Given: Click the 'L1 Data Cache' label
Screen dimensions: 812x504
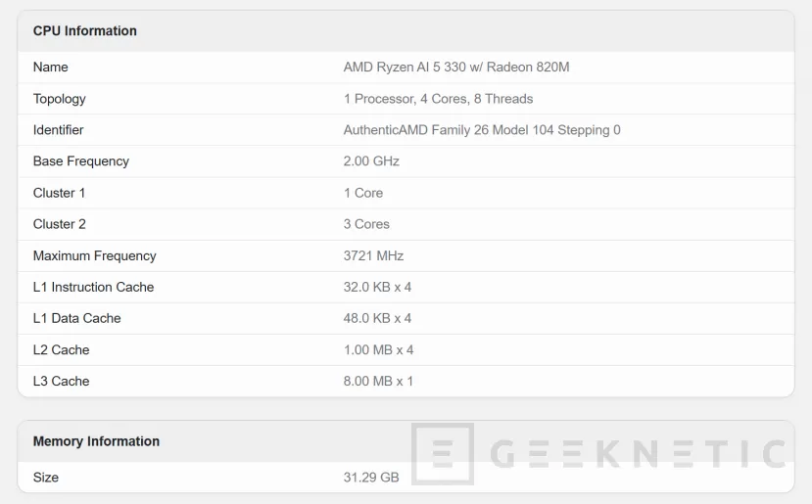Looking at the screenshot, I should pos(76,318).
